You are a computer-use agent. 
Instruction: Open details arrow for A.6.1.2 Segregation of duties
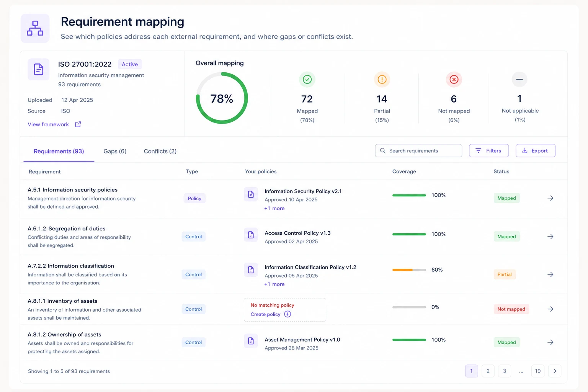tap(550, 237)
